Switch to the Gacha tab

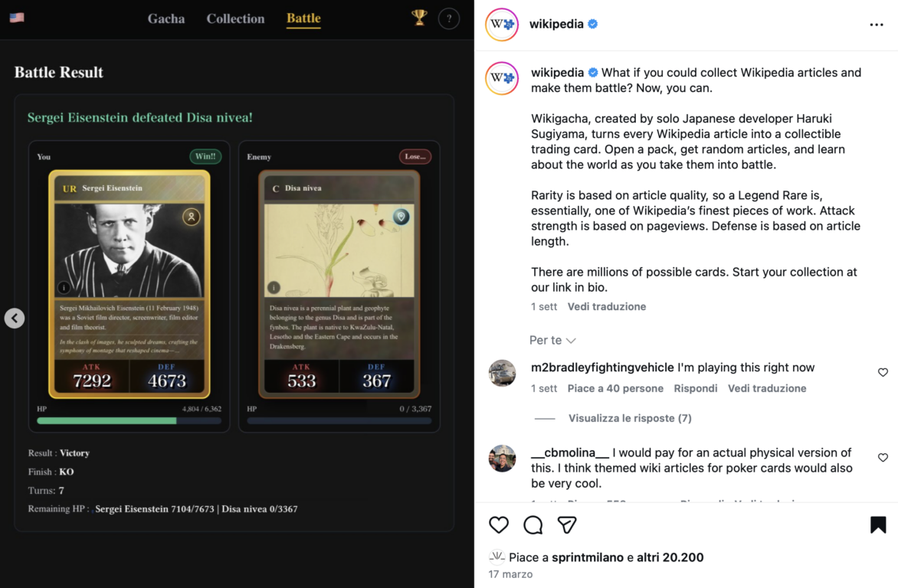pos(166,18)
